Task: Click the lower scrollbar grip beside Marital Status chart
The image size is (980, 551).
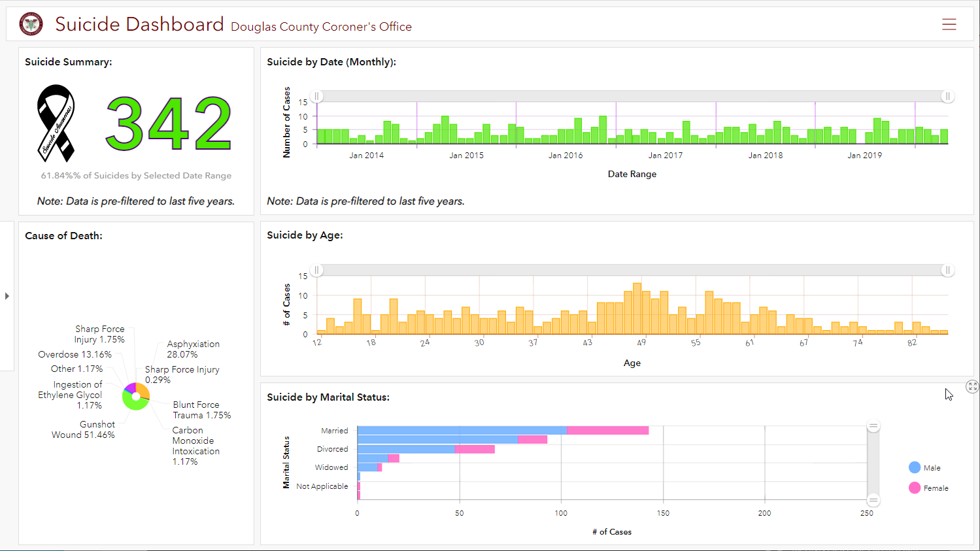Action: pos(873,499)
